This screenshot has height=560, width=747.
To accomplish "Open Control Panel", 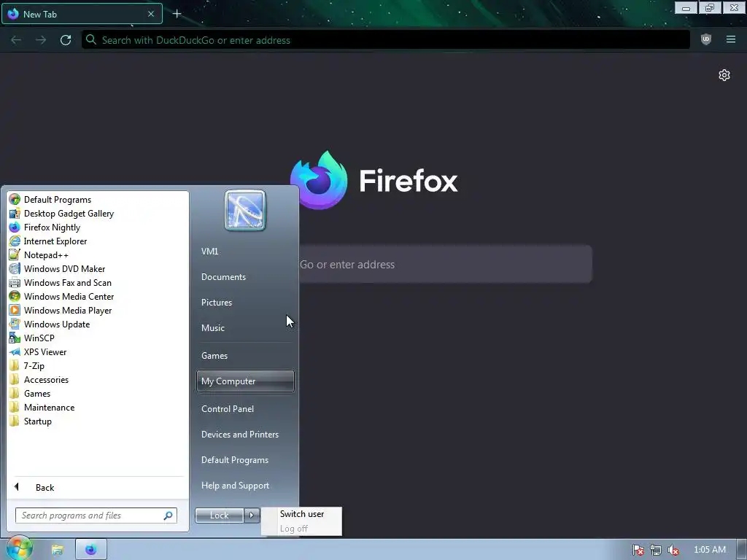I will point(228,408).
